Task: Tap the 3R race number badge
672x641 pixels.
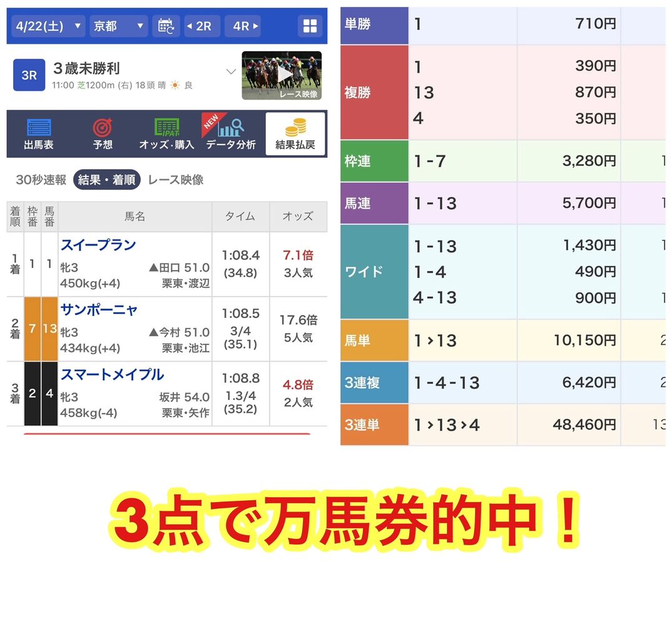Action: point(29,75)
